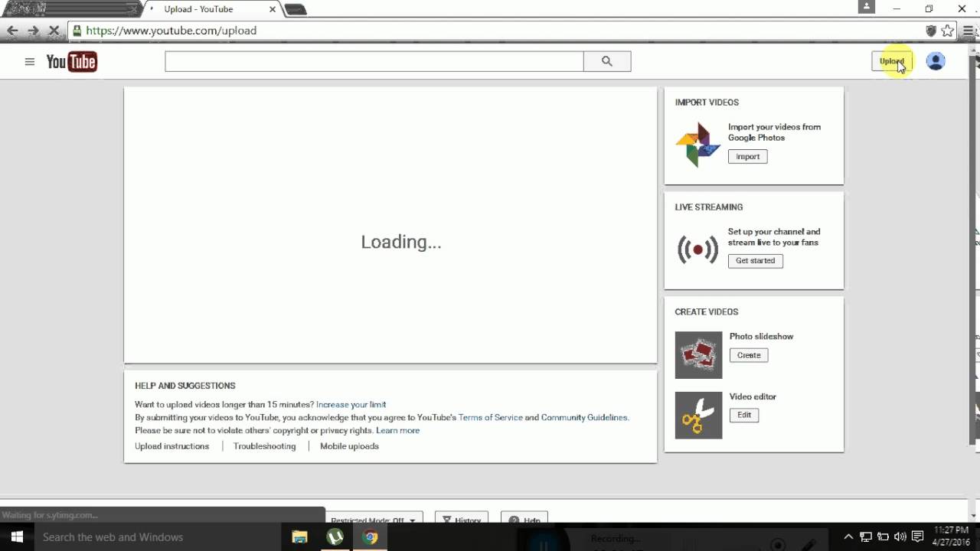The height and width of the screenshot is (551, 980).
Task: Click the YouTube search input field
Action: click(x=374, y=61)
